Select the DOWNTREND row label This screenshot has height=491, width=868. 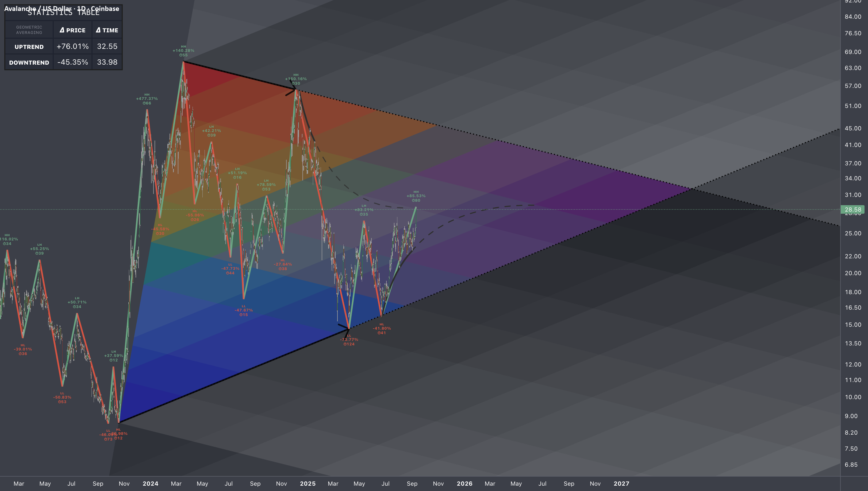(29, 63)
